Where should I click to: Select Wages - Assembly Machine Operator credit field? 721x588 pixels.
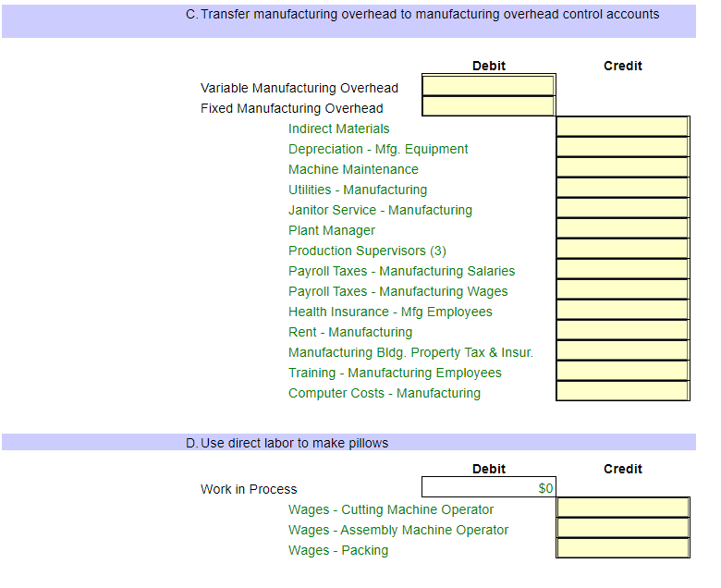(x=623, y=528)
